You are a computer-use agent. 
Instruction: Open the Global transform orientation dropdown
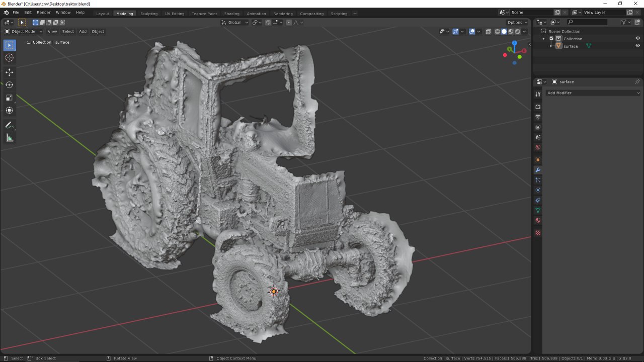click(235, 22)
